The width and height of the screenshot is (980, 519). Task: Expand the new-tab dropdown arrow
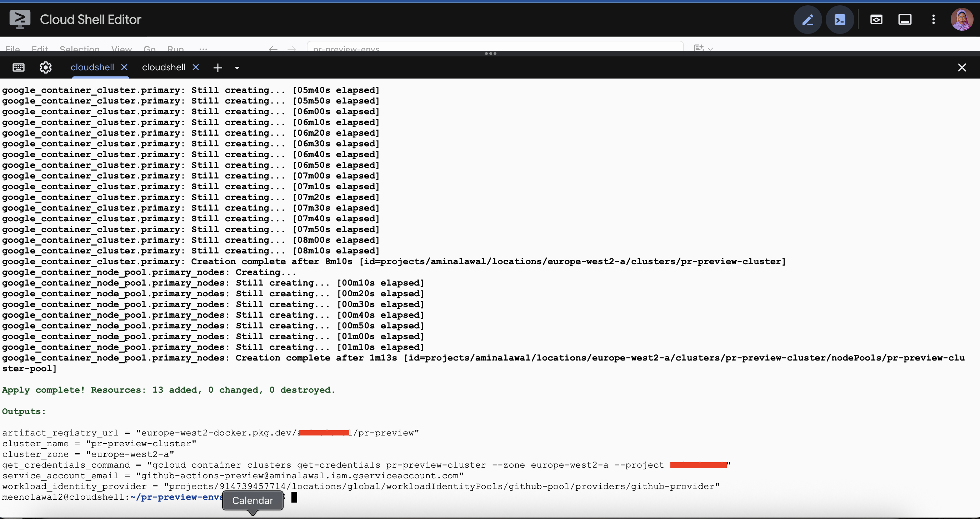pyautogui.click(x=237, y=68)
